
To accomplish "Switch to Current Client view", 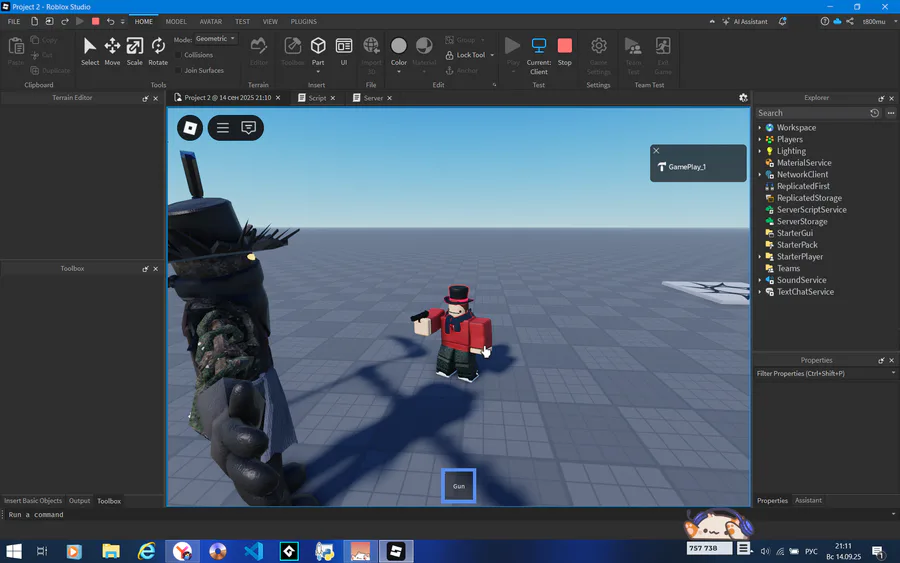I will coord(538,56).
